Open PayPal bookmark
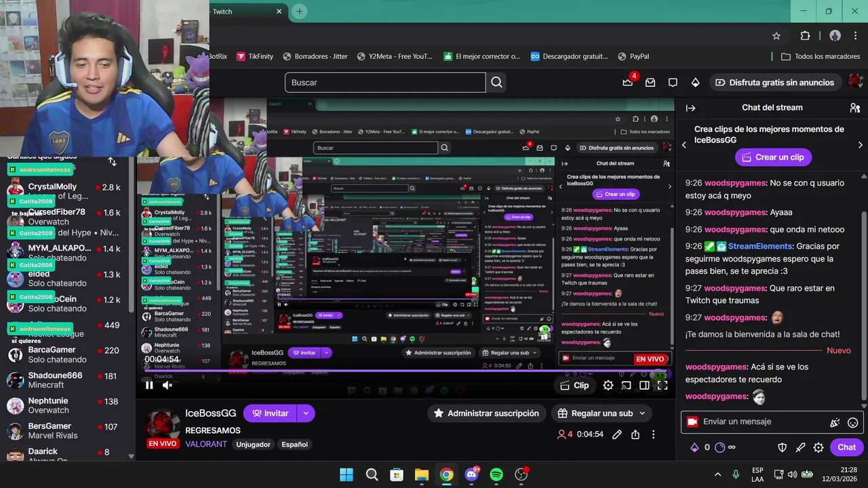Screen dimensions: 868x488 click(633, 56)
